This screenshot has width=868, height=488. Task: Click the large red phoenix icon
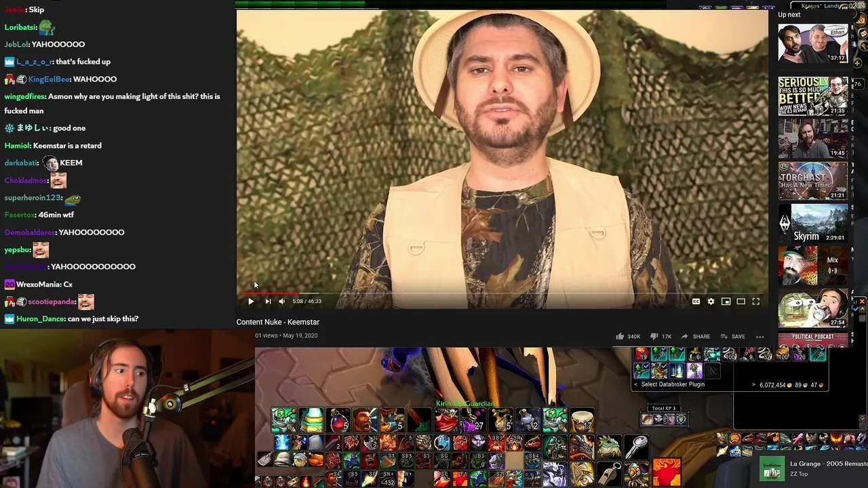[666, 472]
